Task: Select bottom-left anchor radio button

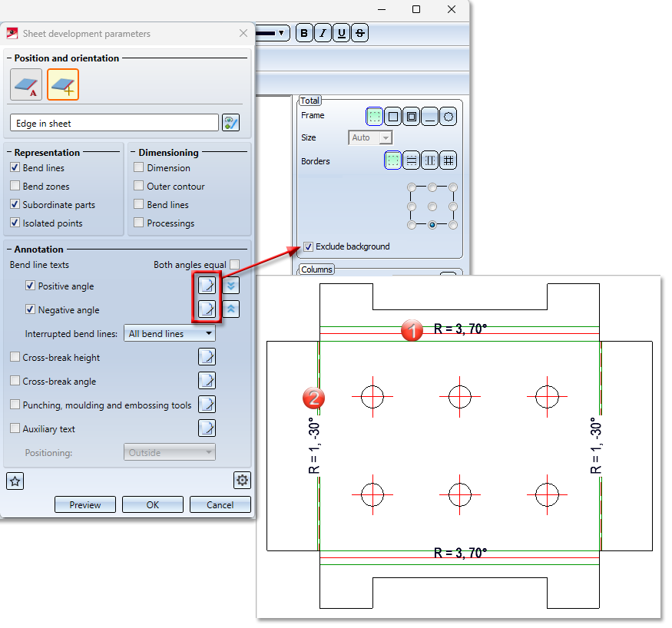Action: pos(412,225)
